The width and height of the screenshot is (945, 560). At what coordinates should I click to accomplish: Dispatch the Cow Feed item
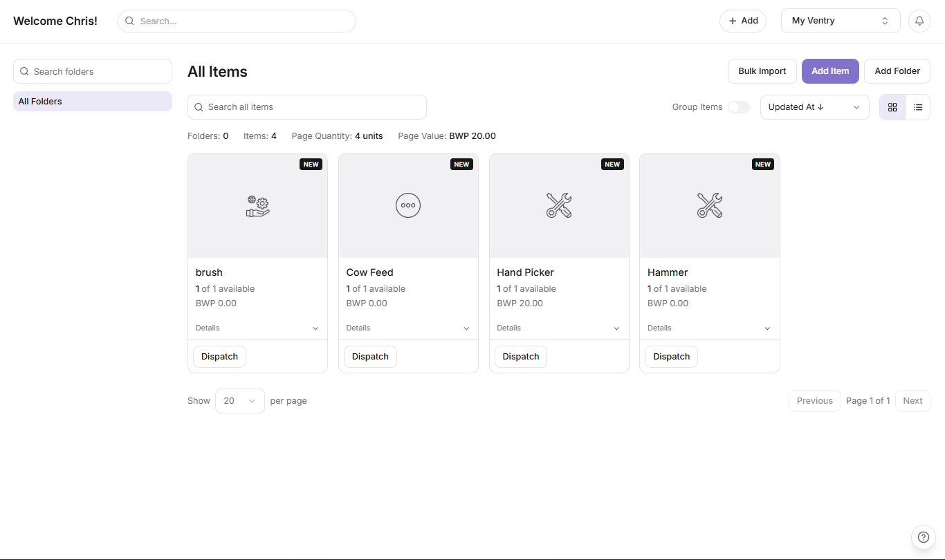point(370,357)
